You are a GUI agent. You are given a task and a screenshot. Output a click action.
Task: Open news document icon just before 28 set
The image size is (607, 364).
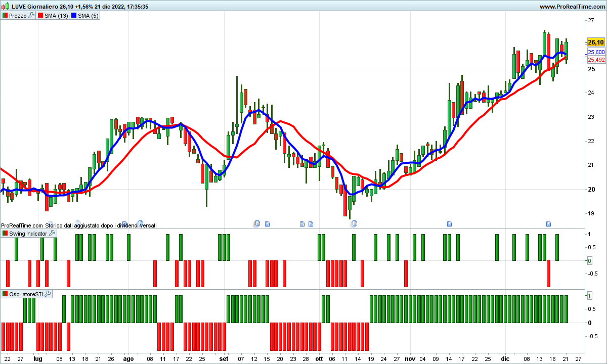302,223
